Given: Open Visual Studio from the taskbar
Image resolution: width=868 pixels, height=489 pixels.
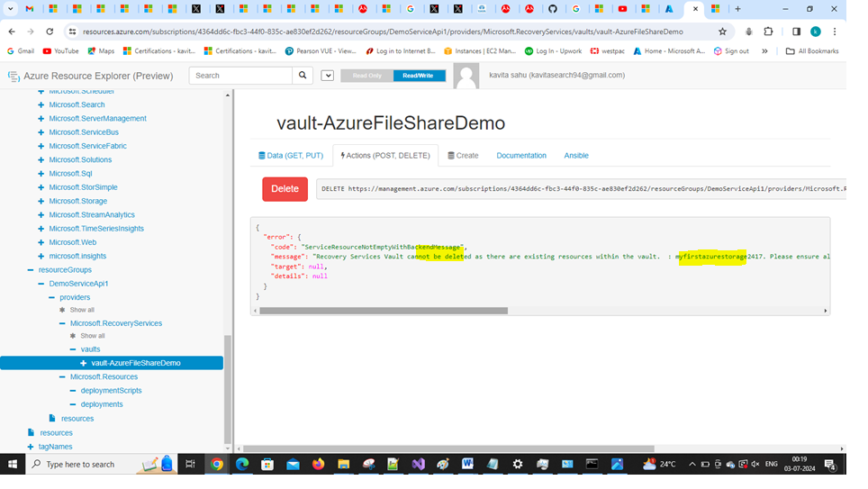Looking at the screenshot, I should click(x=418, y=464).
